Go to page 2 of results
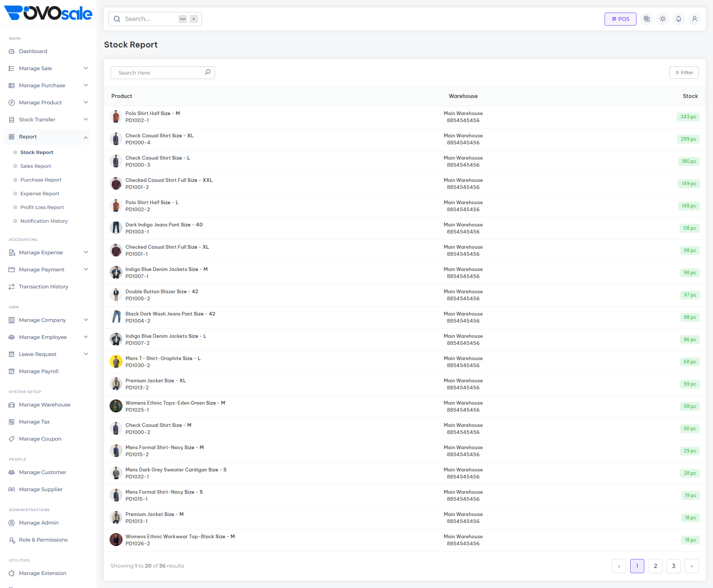The width and height of the screenshot is (713, 588). point(655,566)
